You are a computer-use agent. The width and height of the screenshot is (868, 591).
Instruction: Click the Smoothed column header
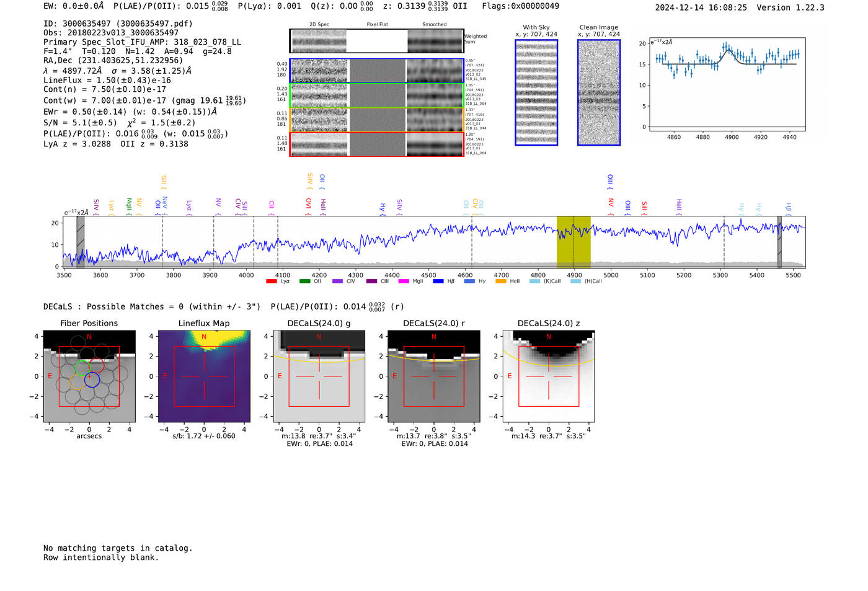point(435,25)
